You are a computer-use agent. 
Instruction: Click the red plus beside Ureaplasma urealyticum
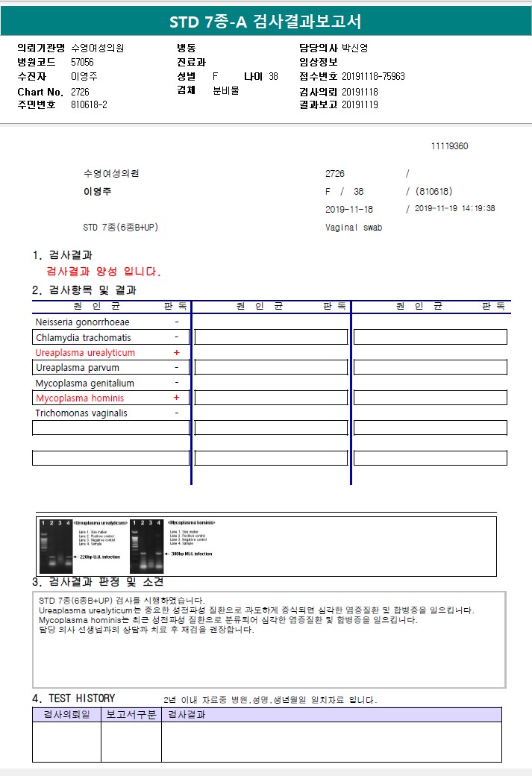[176, 353]
